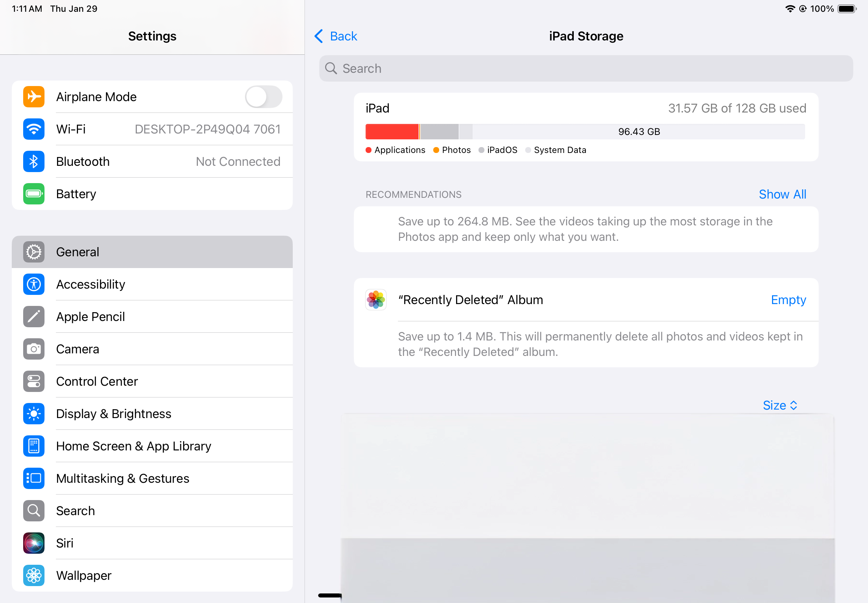Tap the Apple Pencil icon
This screenshot has height=603, width=868.
tap(33, 317)
